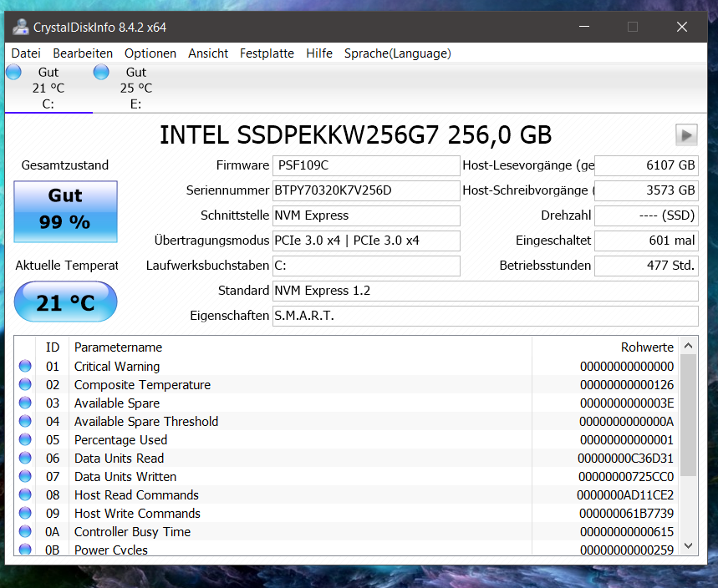This screenshot has width=718, height=588.
Task: Open the Datei menu
Action: [x=26, y=53]
